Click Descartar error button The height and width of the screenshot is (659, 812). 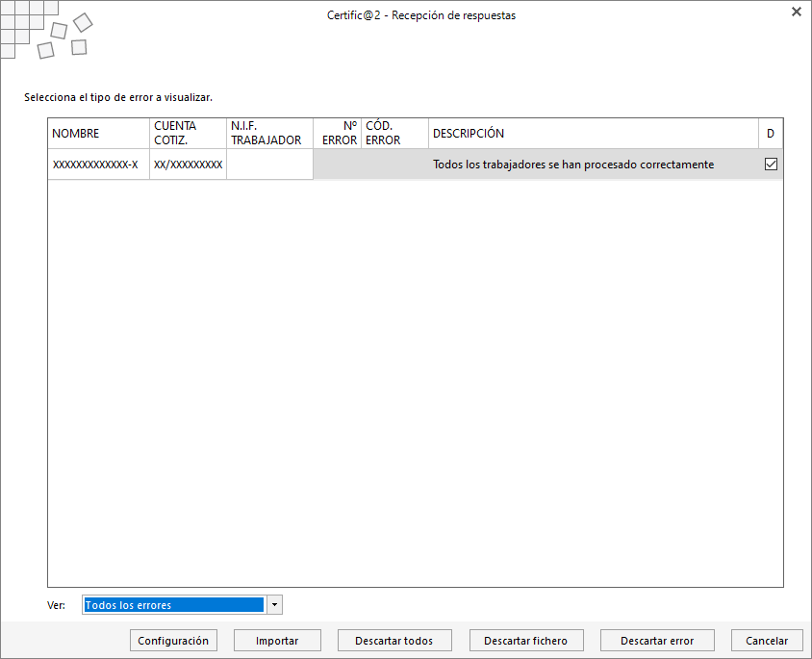point(657,641)
